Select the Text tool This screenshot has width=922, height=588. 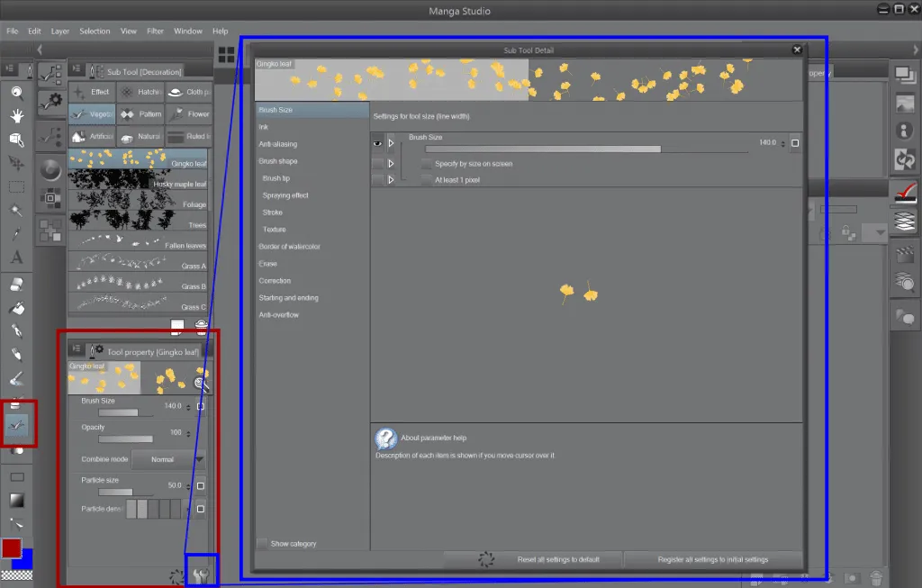pos(16,258)
